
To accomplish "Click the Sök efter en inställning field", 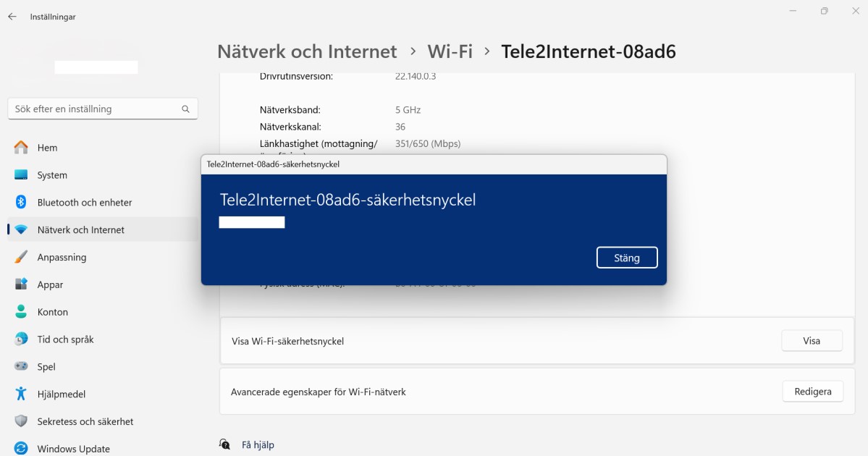I will (x=103, y=109).
